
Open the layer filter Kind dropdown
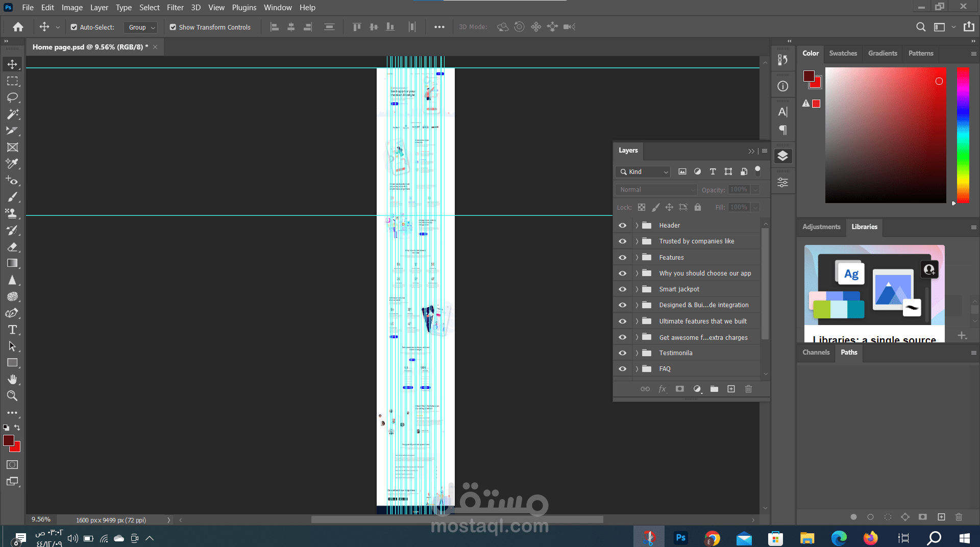click(643, 172)
